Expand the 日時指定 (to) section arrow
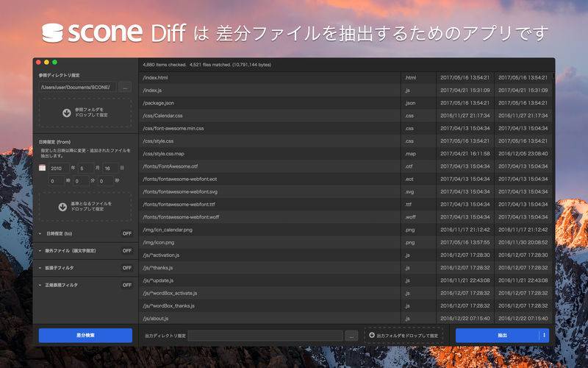The height and width of the screenshot is (368, 588). (40, 233)
